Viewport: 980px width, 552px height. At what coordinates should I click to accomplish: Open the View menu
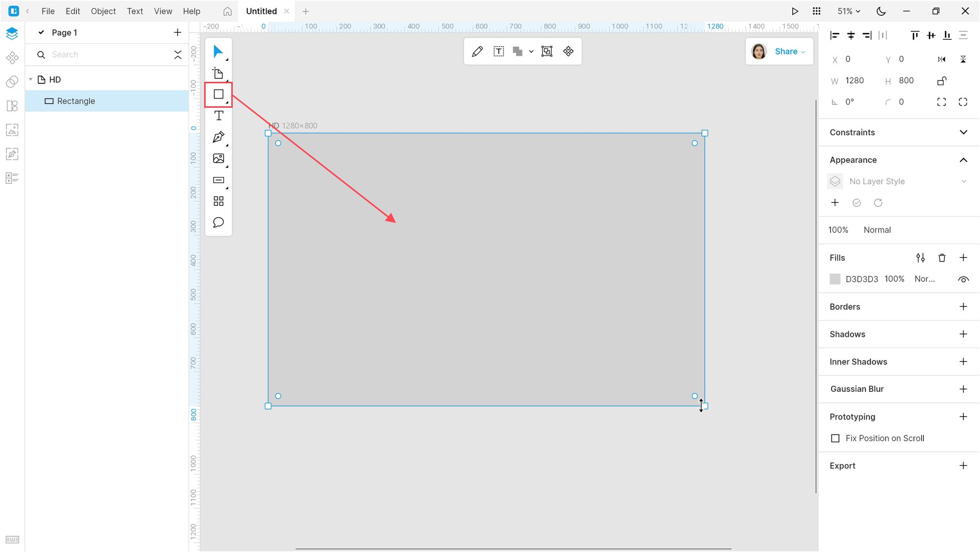tap(163, 11)
